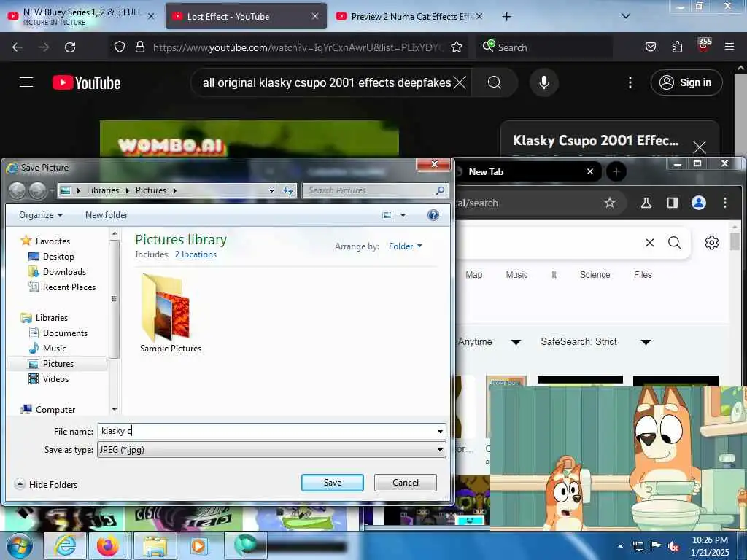Collapse folders with Hide Folders
The height and width of the screenshot is (560, 747).
click(46, 484)
